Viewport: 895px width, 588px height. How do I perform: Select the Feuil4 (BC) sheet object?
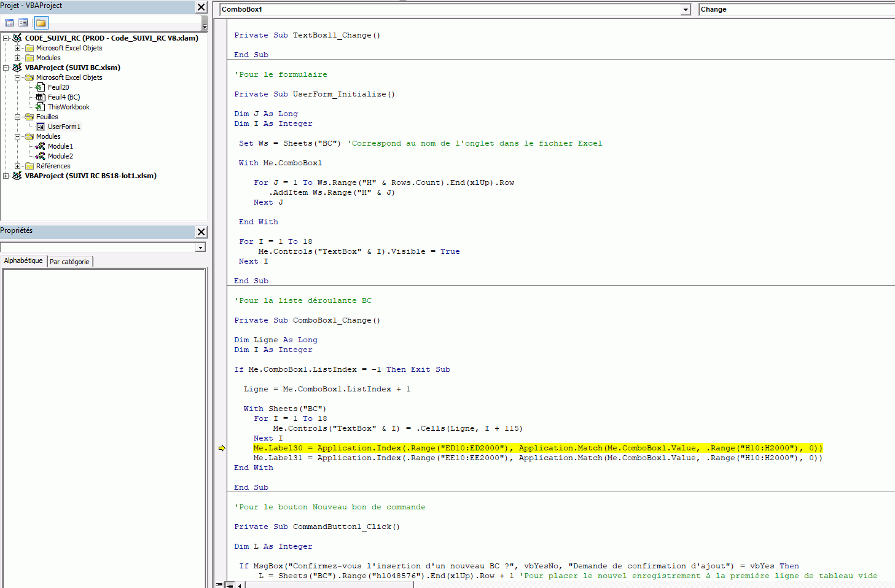(x=63, y=97)
